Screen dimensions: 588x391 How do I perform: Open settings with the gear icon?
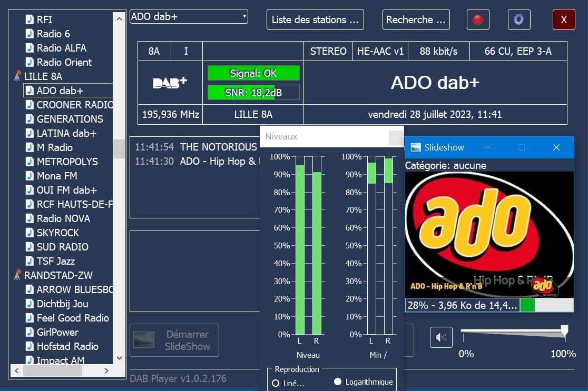point(519,19)
